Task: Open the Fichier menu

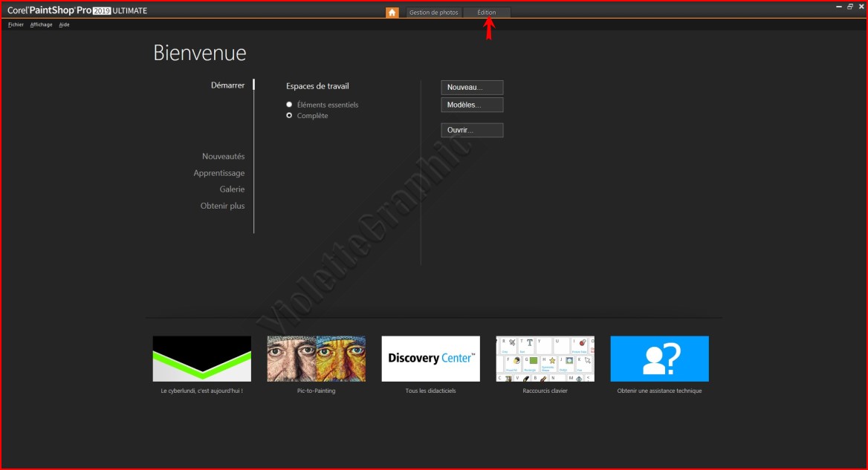Action: point(16,25)
